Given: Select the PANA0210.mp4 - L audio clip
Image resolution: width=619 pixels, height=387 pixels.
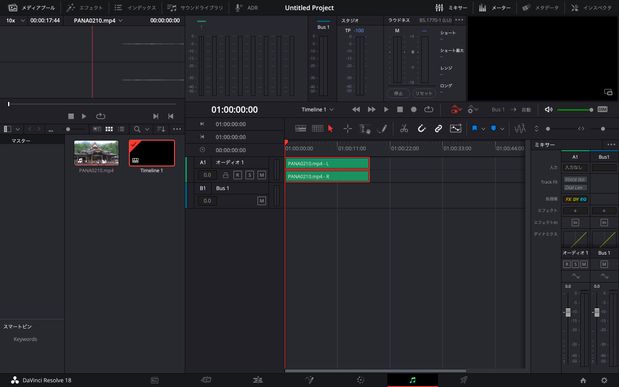Looking at the screenshot, I should click(x=327, y=163).
